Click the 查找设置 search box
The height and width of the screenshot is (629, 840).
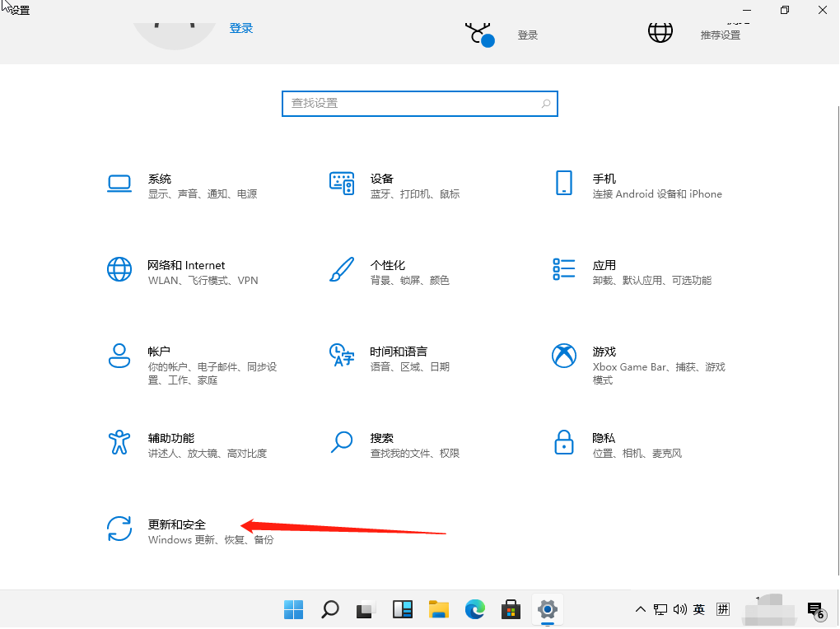412,104
